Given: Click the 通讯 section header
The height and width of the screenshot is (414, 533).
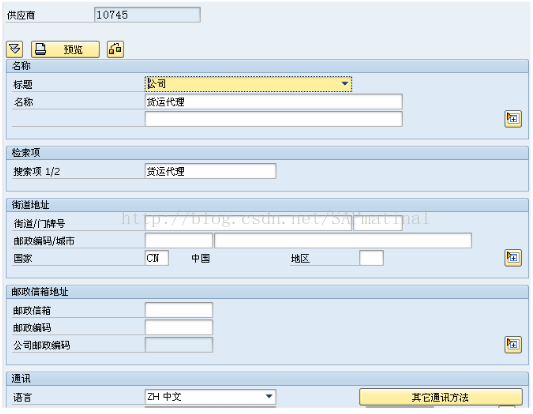Looking at the screenshot, I should pyautogui.click(x=267, y=379).
